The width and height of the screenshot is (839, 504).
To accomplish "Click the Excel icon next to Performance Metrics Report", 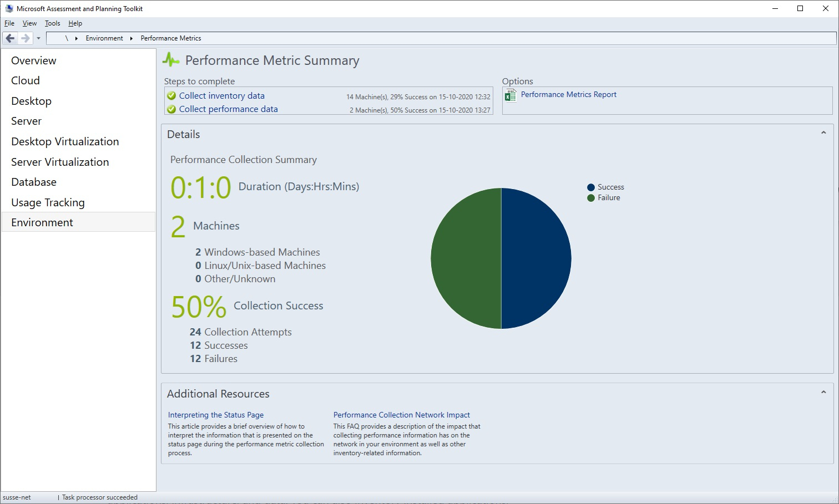I will click(511, 96).
